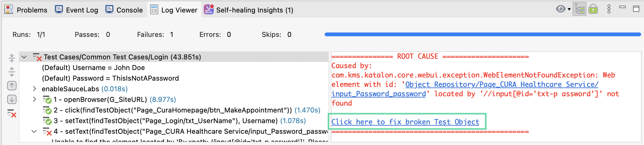The image size is (644, 145).
Task: Click the collapse all logs icon
Action: pyautogui.click(x=12, y=58)
